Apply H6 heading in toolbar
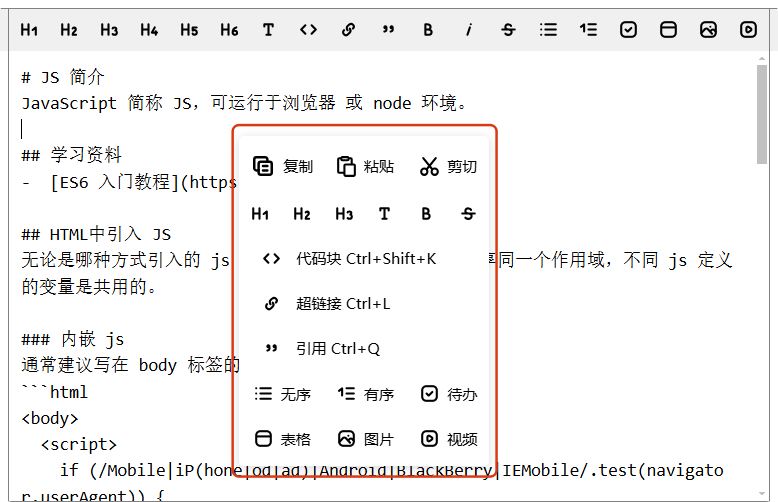The height and width of the screenshot is (502, 778). (229, 30)
